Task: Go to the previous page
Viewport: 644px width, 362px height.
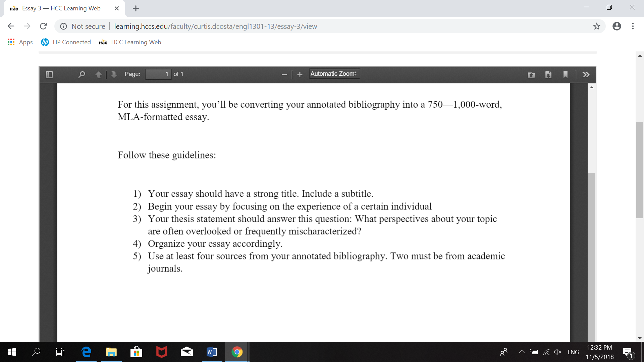Action: (99, 74)
